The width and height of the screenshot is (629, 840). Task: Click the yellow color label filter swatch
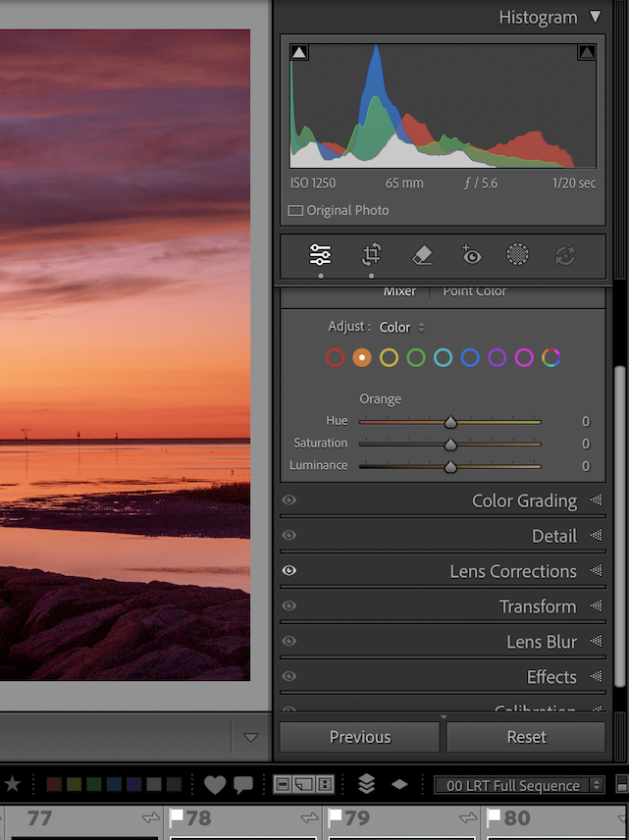coord(74,785)
